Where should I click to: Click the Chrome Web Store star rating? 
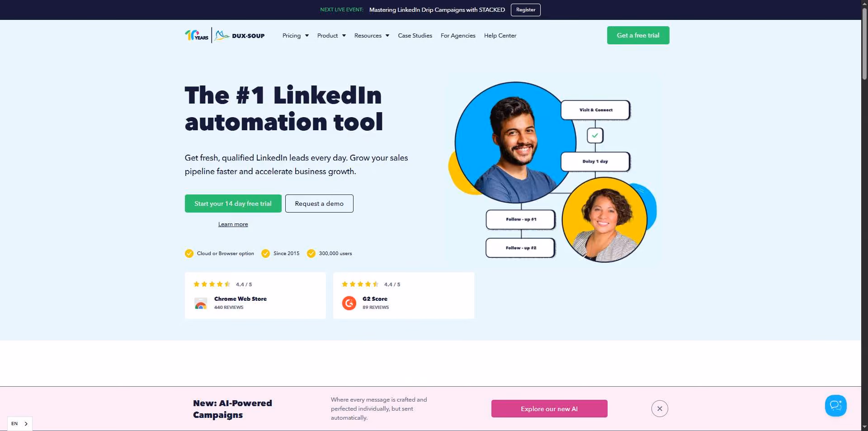[212, 284]
